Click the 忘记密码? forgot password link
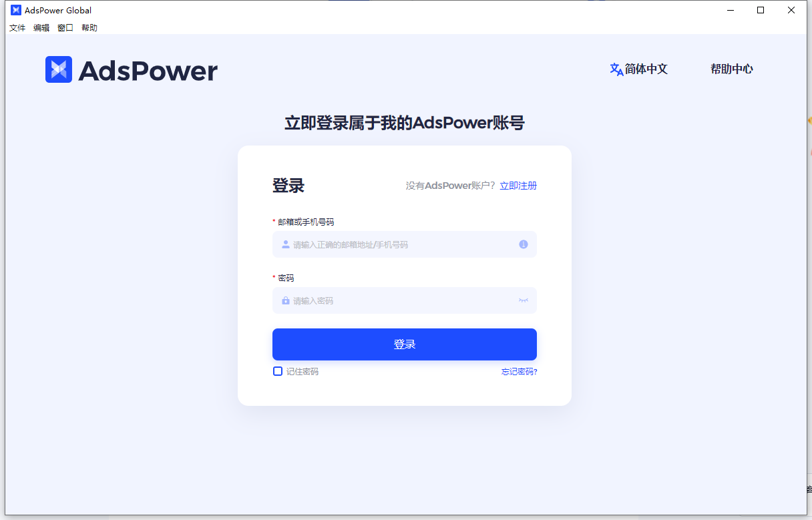 [x=520, y=372]
